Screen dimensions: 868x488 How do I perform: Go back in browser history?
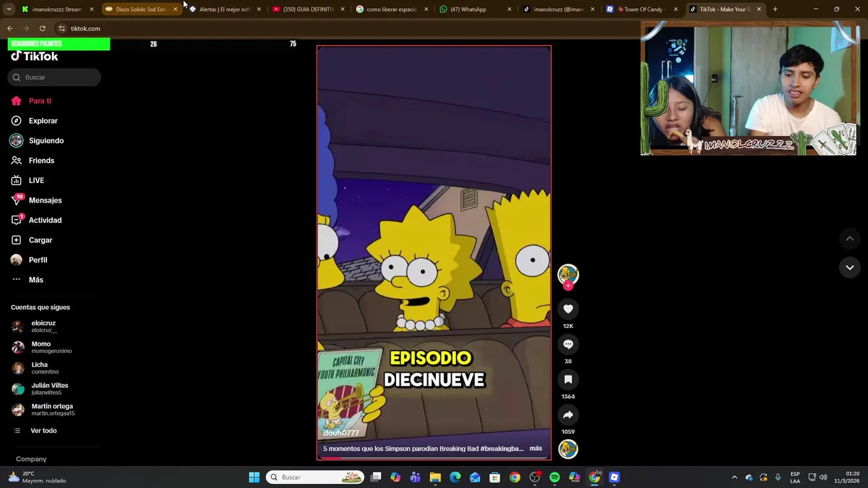click(x=9, y=28)
